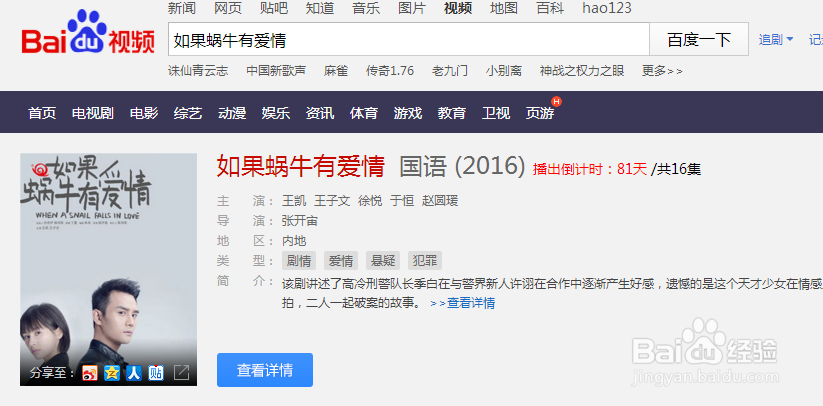The height and width of the screenshot is (406, 823).
Task: Search hot term 中国新歌声
Action: tap(276, 71)
